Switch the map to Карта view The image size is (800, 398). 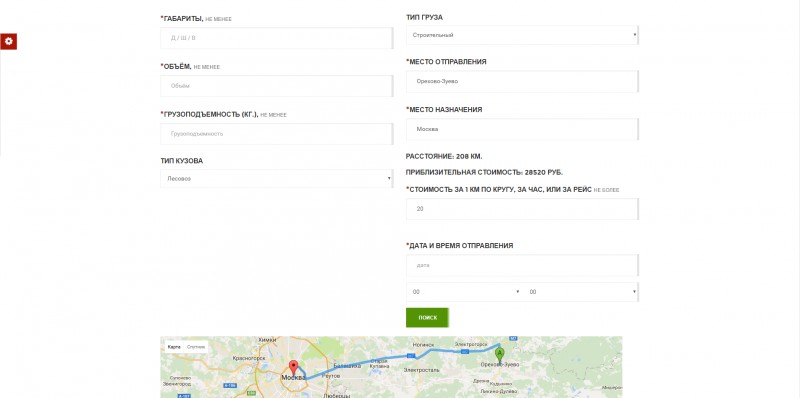coord(174,347)
